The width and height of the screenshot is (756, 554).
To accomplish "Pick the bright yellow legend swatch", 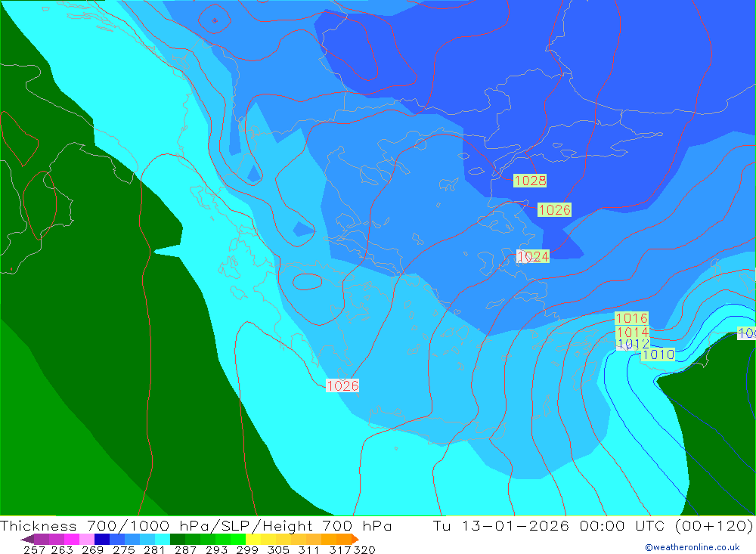I will click(253, 539).
